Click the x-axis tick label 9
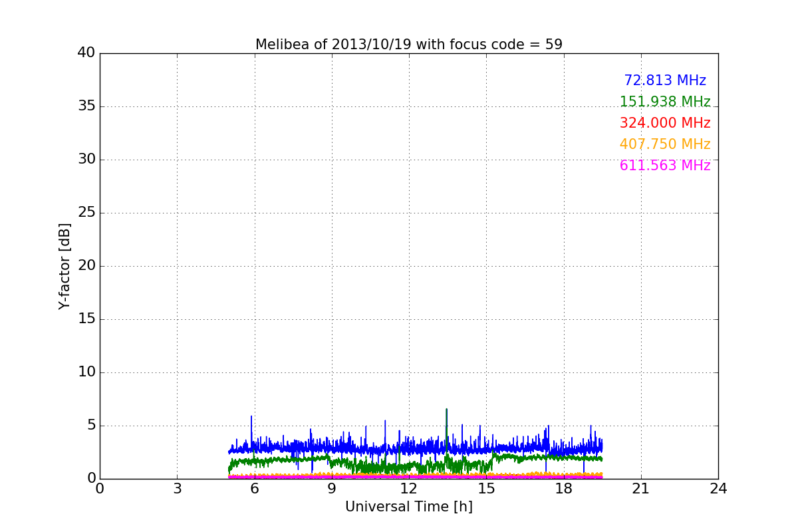798x532 pixels. pos(332,489)
